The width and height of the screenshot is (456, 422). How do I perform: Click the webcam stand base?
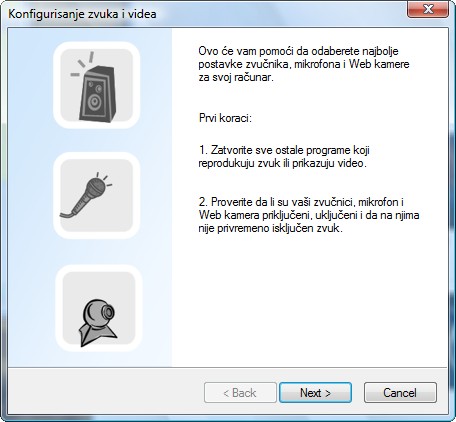coord(97,334)
